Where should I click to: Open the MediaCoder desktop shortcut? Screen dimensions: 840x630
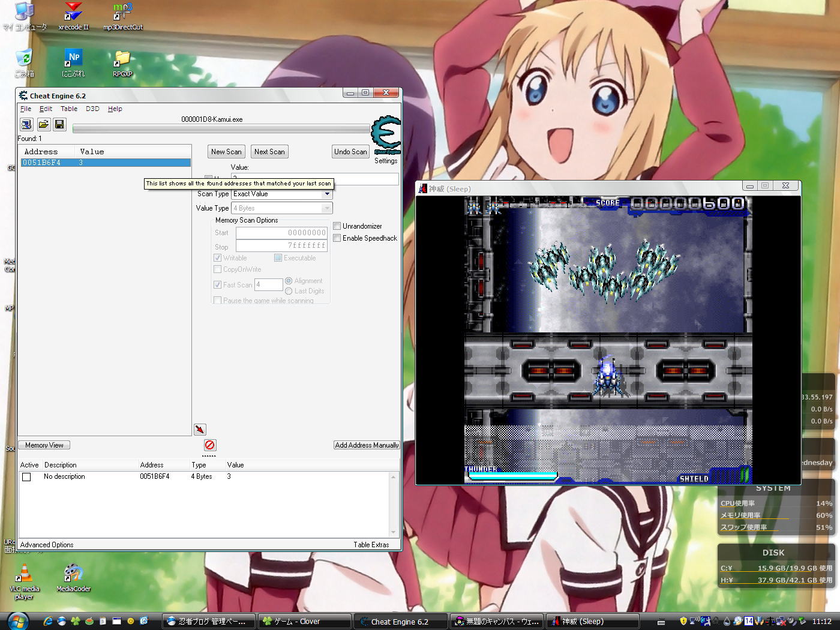pos(73,578)
